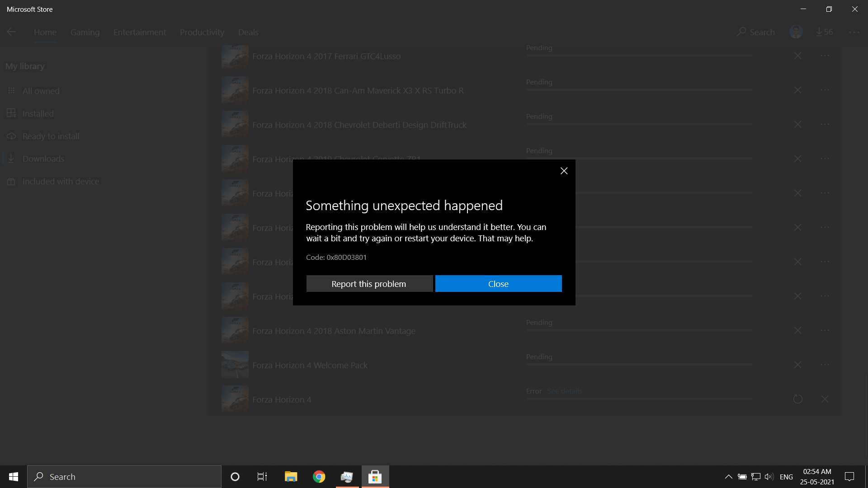Click the Ready to install icon in sidebar
The width and height of the screenshot is (868, 488).
click(x=11, y=136)
